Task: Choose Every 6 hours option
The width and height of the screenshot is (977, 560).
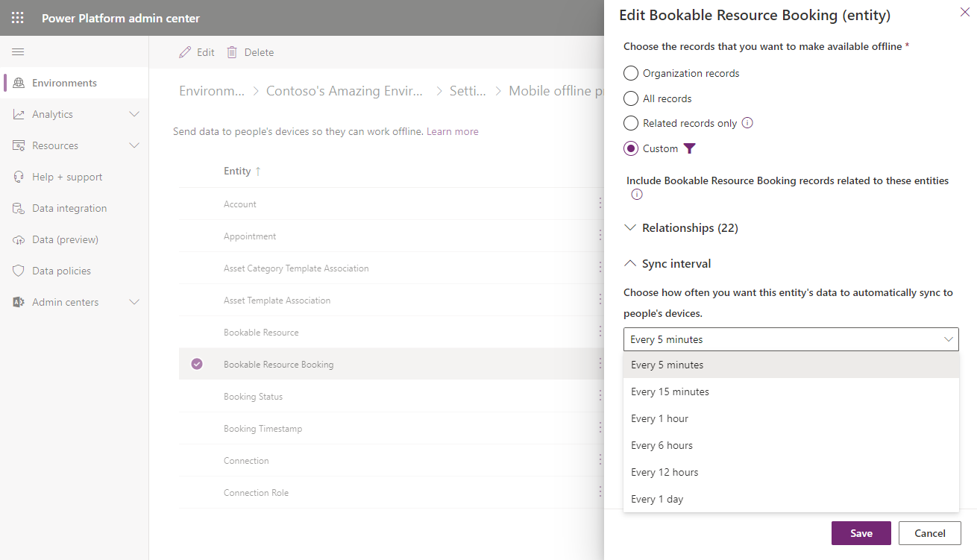Action: click(791, 445)
